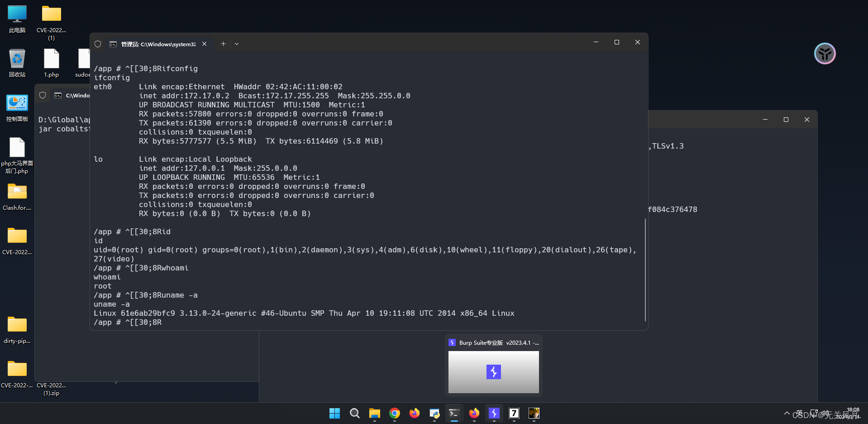Minimize the right background window
868x424 pixels.
click(765, 120)
